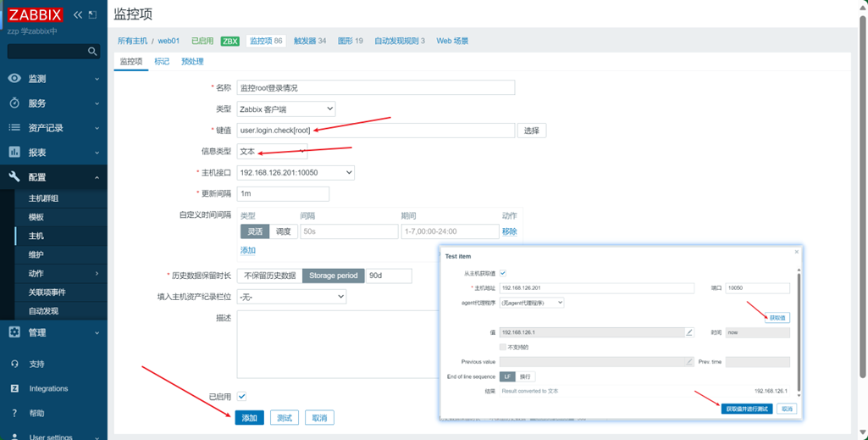This screenshot has height=440, width=868.
Task: Click the clock icon for 服务
Action: click(14, 103)
